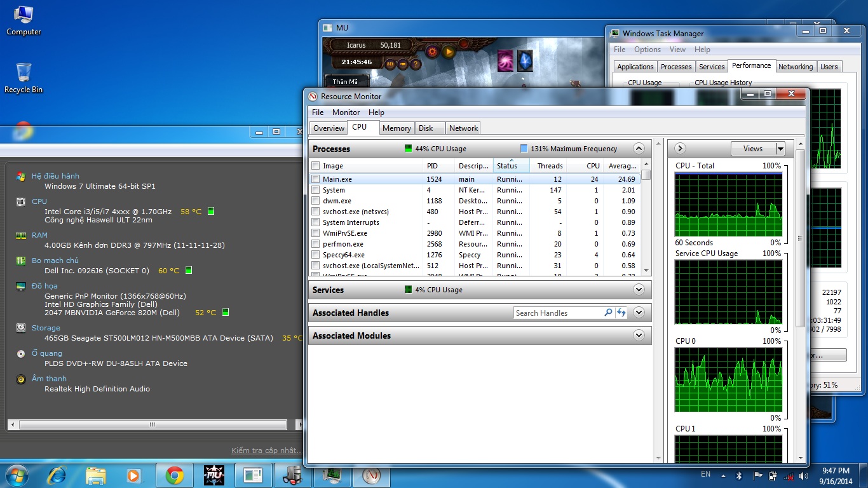Click the Bo mạch chủ motherboard icon
Viewport: 868px width, 488px height.
tap(21, 261)
